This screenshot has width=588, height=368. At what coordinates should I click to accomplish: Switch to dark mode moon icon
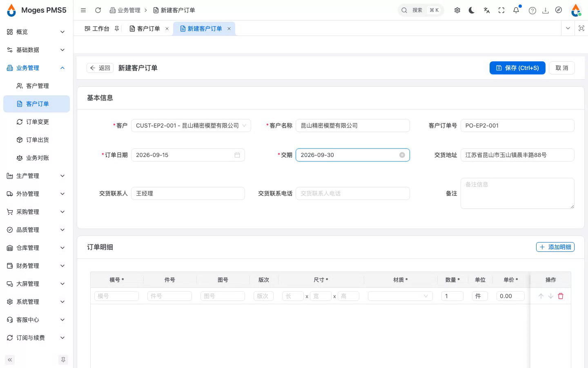pyautogui.click(x=472, y=10)
